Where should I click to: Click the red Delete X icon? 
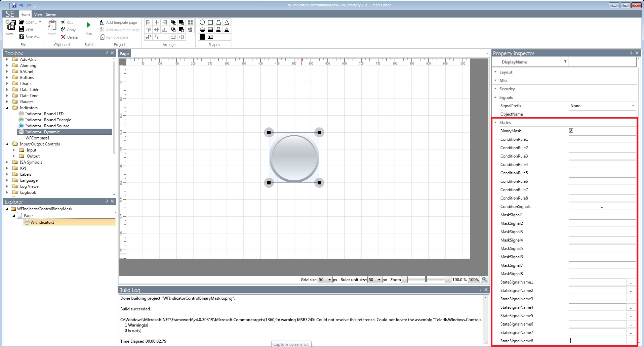[63, 37]
